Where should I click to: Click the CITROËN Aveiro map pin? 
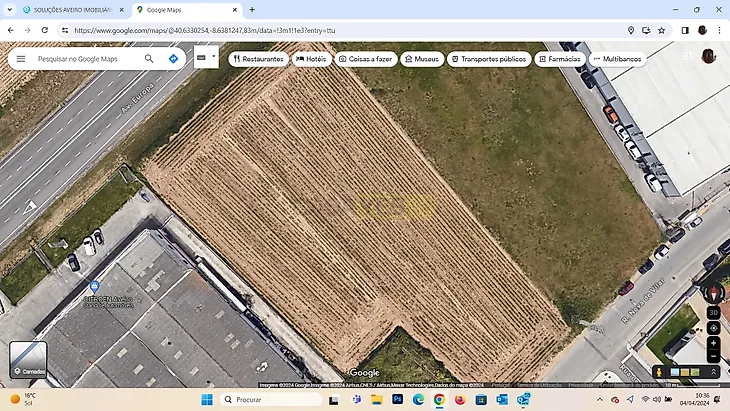pos(95,287)
